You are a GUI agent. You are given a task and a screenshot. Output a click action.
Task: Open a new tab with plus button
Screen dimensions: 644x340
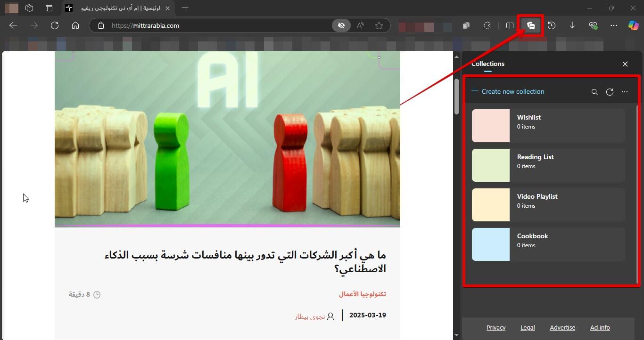[x=185, y=8]
